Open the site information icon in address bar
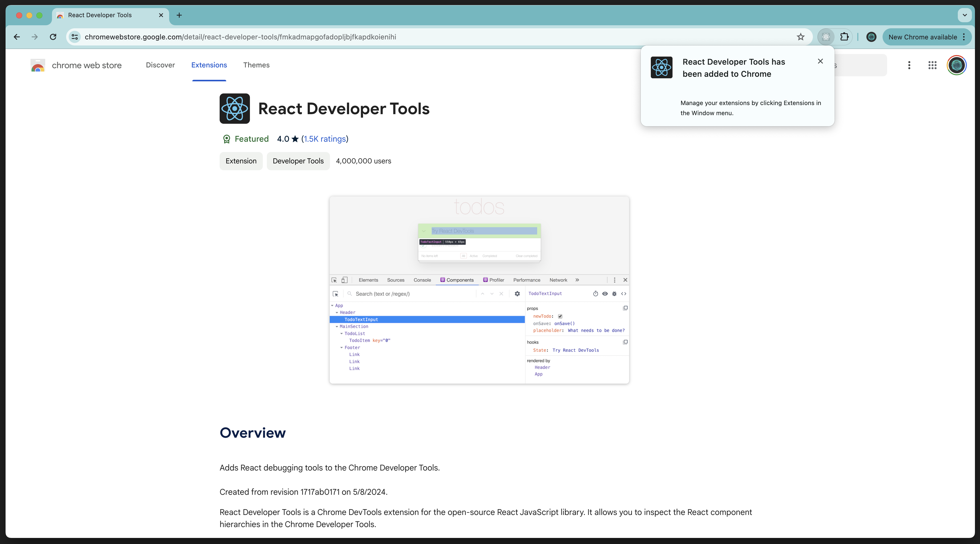980x544 pixels. 75,37
